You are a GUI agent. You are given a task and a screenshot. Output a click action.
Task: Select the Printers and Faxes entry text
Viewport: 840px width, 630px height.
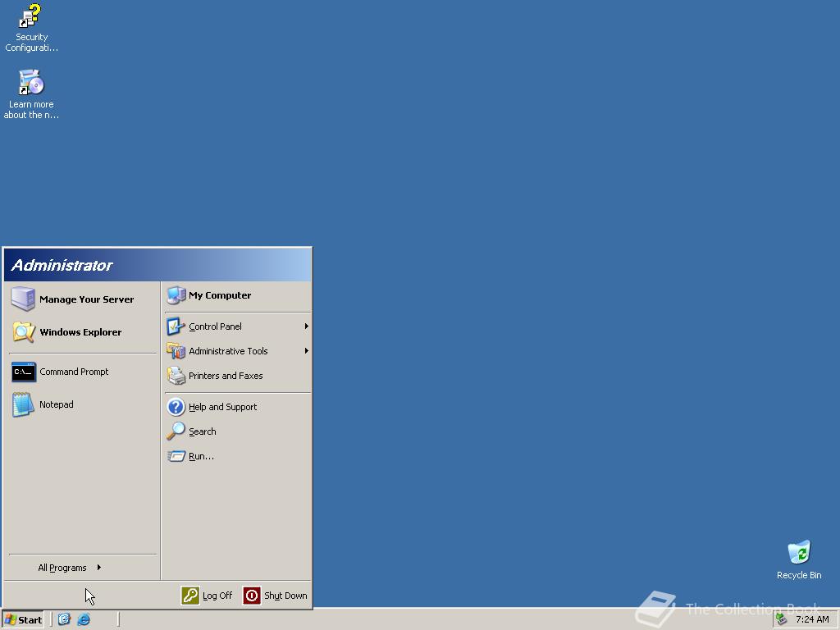[226, 376]
